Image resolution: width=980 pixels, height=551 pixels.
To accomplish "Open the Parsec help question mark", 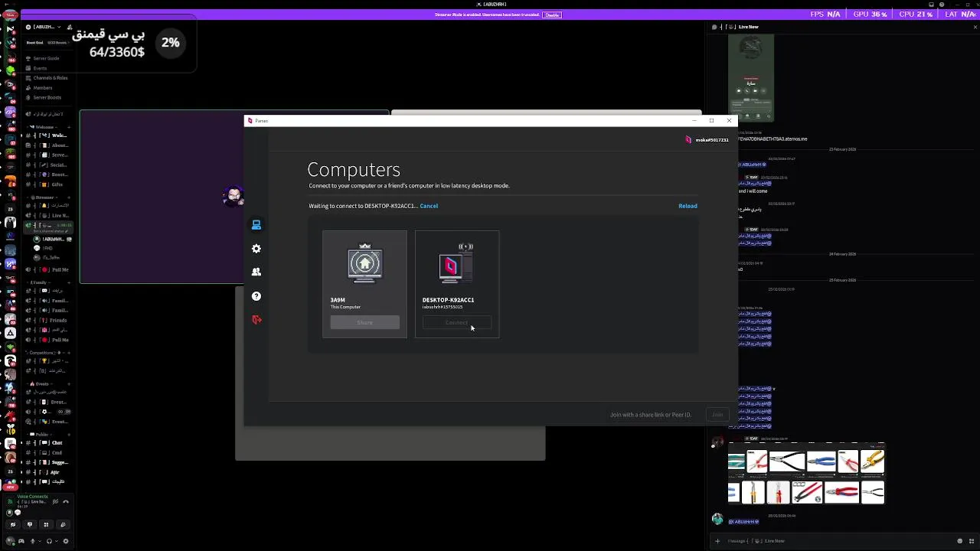I will [256, 296].
